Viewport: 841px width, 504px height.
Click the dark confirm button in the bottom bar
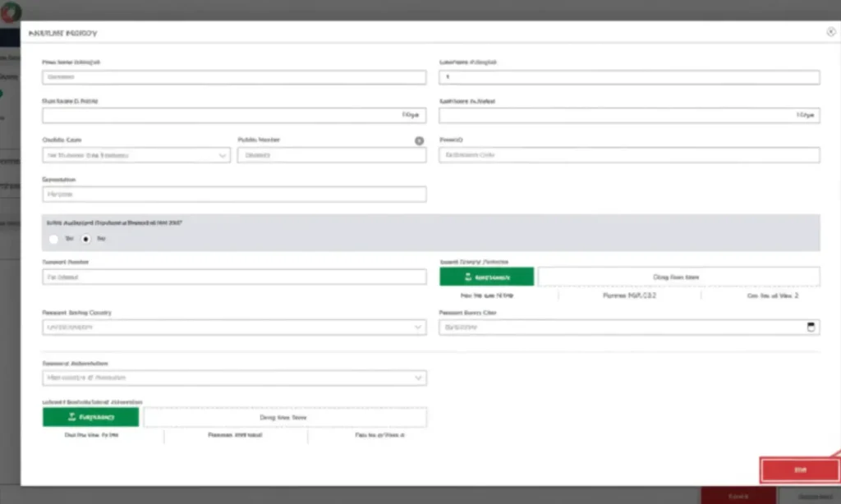(x=737, y=496)
